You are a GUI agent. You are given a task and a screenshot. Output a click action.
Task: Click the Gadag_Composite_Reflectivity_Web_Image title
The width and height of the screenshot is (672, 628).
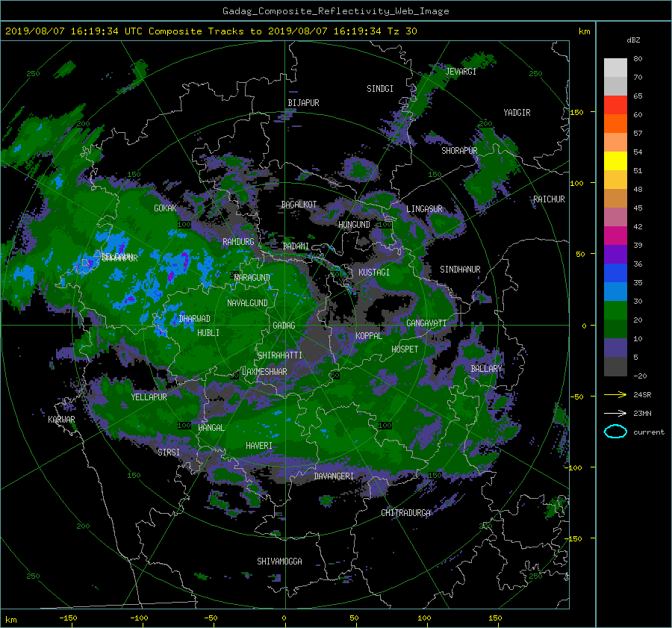pyautogui.click(x=335, y=11)
